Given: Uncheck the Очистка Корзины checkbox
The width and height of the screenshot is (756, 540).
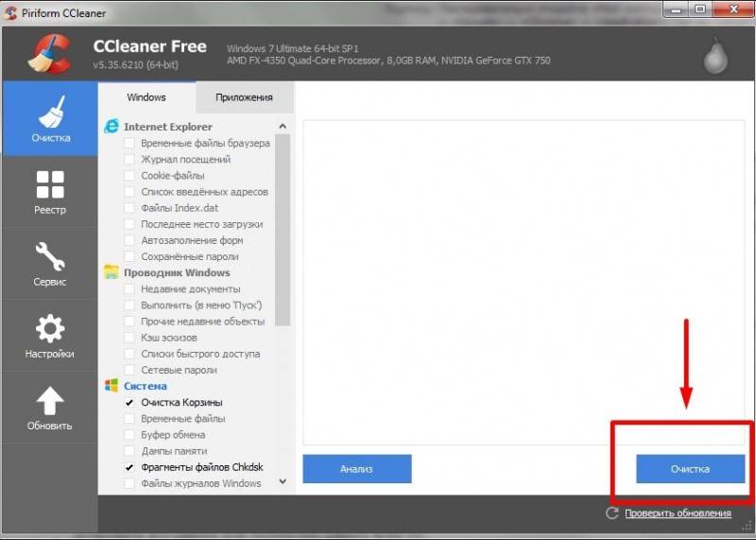Looking at the screenshot, I should [129, 403].
